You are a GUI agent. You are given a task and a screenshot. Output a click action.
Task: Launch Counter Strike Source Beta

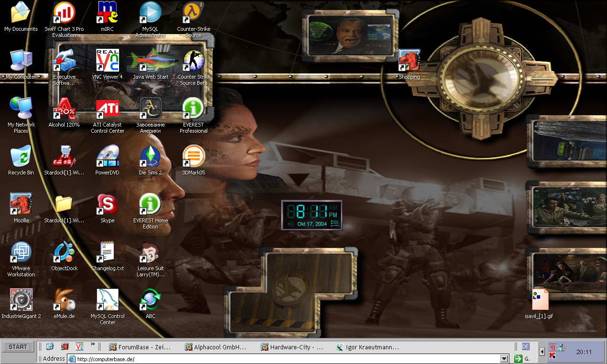coord(193,67)
